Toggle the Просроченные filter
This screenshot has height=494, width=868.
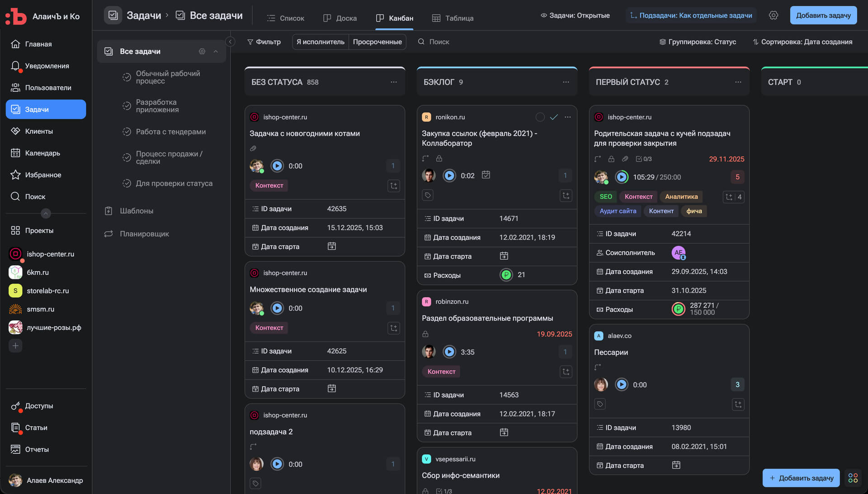377,42
